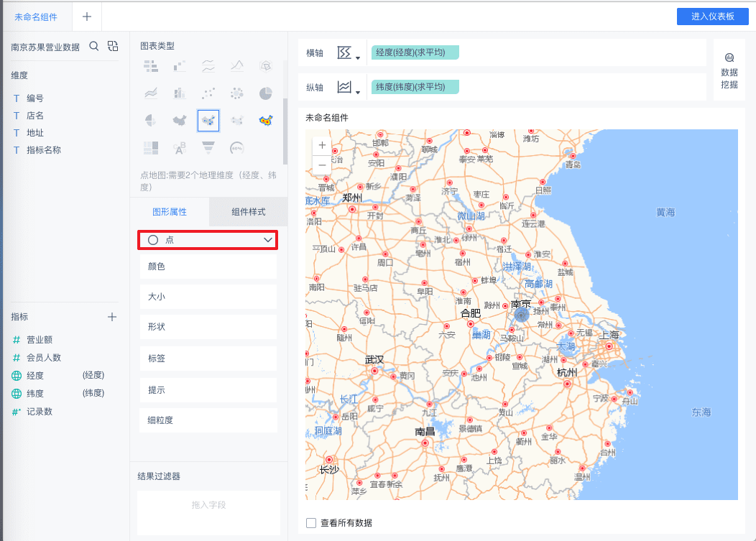Add a new 指标 with plus icon
Image resolution: width=756 pixels, height=541 pixels.
[x=112, y=317]
